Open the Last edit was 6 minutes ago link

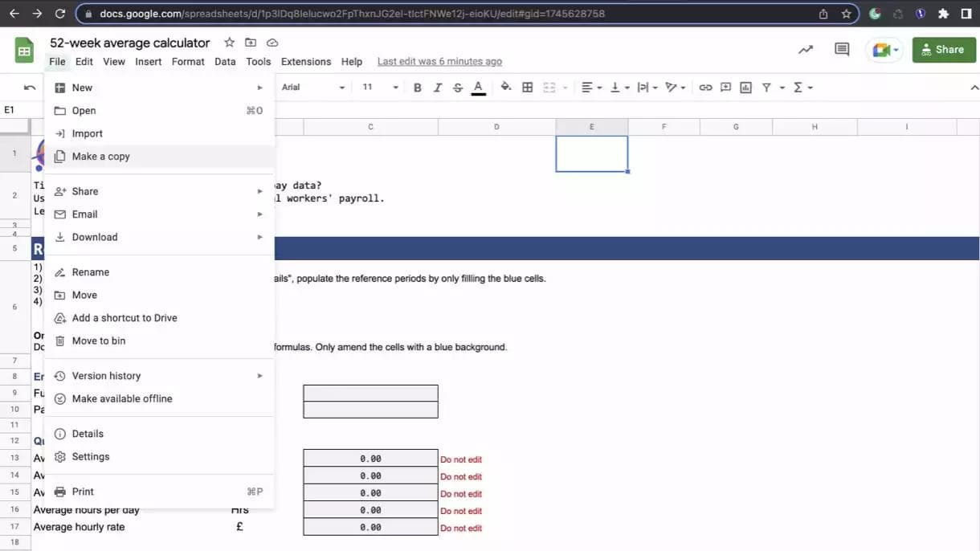[439, 61]
